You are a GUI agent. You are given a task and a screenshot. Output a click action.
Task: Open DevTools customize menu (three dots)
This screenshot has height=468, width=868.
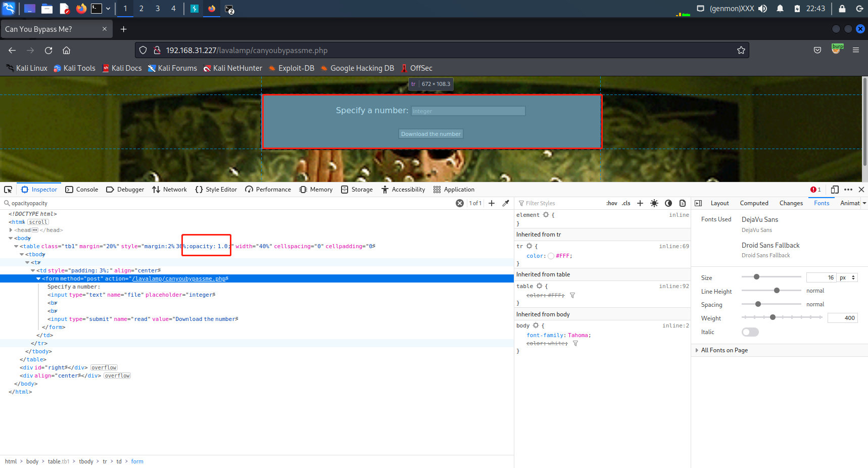point(848,190)
